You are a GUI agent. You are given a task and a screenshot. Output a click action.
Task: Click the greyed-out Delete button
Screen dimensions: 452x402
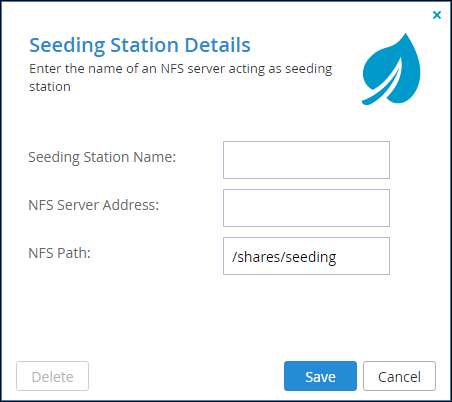pyautogui.click(x=52, y=376)
